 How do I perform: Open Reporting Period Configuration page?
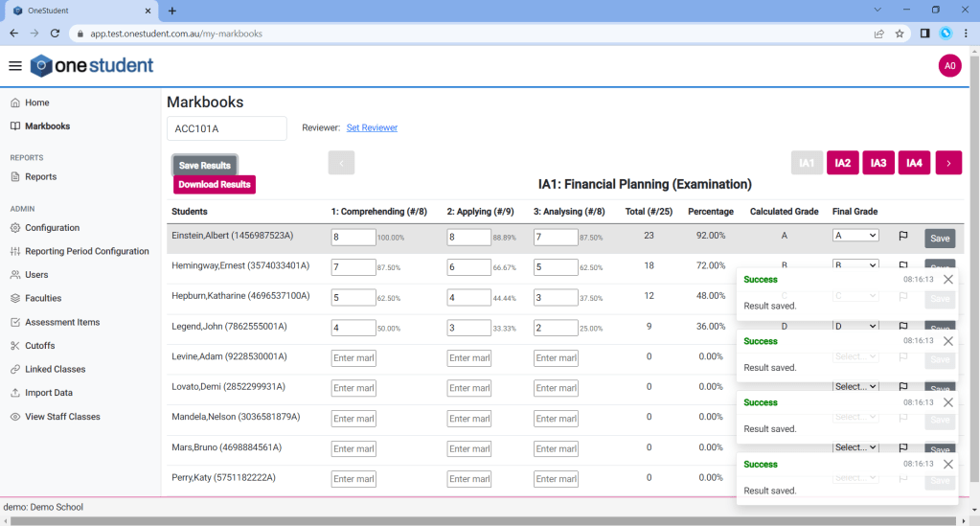tap(86, 251)
